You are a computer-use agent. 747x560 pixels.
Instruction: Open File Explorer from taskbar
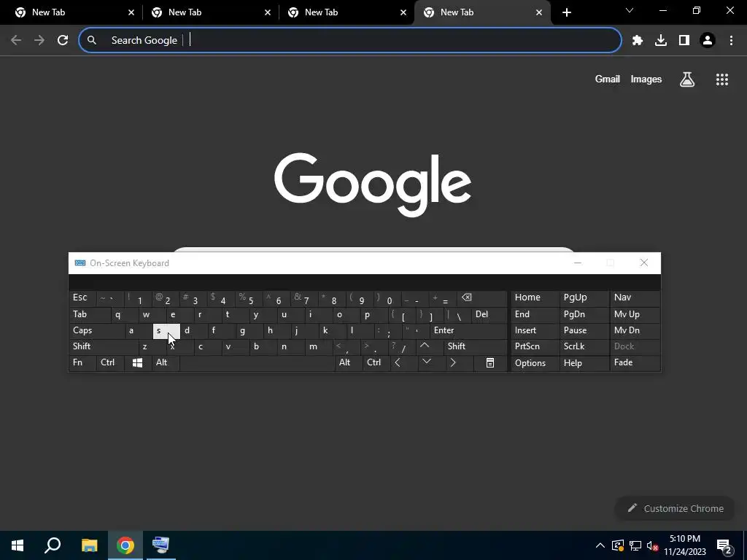tap(89, 545)
